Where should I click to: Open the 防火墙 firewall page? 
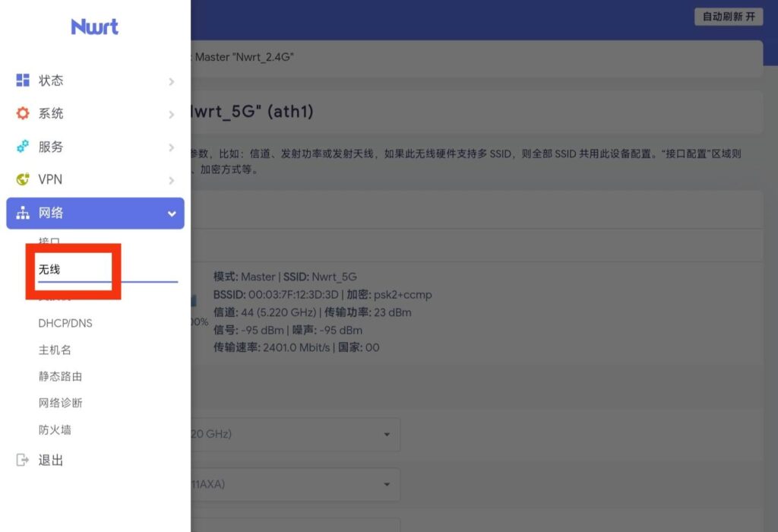[x=55, y=429]
